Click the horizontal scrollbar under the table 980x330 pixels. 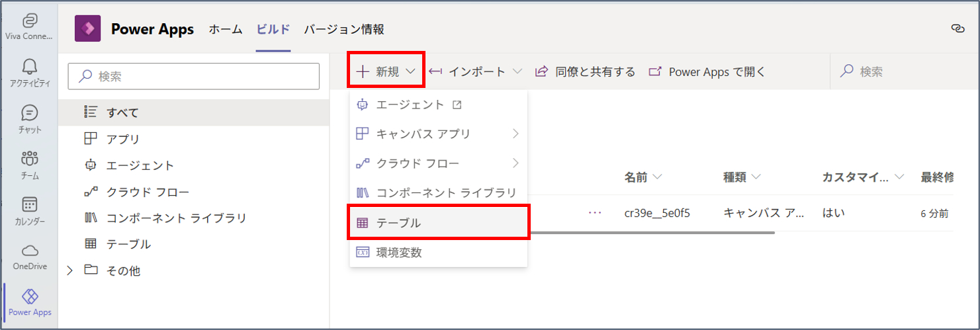pyautogui.click(x=651, y=233)
